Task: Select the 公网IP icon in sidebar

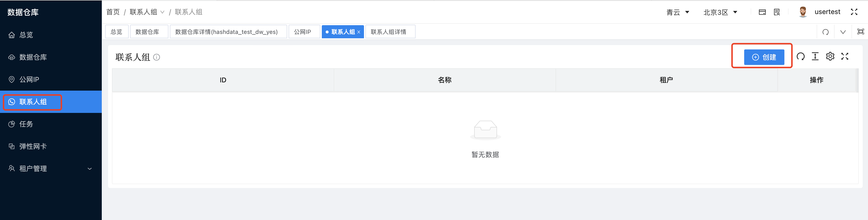Action: [11, 79]
